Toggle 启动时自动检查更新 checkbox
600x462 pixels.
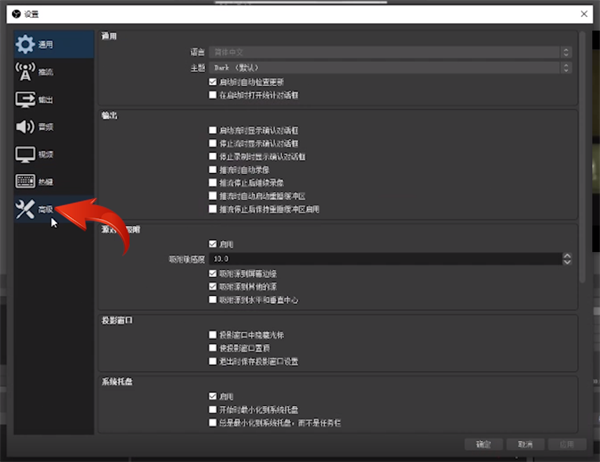click(x=212, y=82)
